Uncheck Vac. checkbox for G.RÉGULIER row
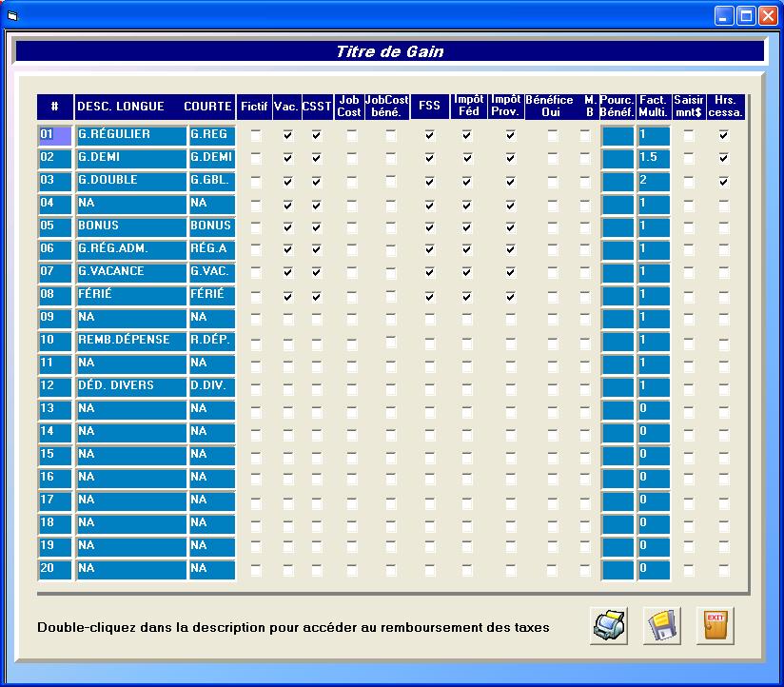 (287, 136)
